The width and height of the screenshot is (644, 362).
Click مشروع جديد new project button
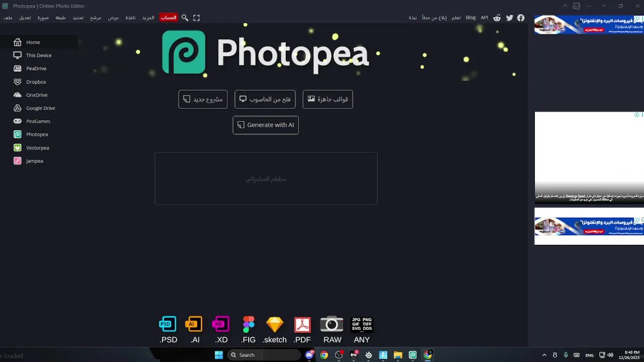point(203,99)
